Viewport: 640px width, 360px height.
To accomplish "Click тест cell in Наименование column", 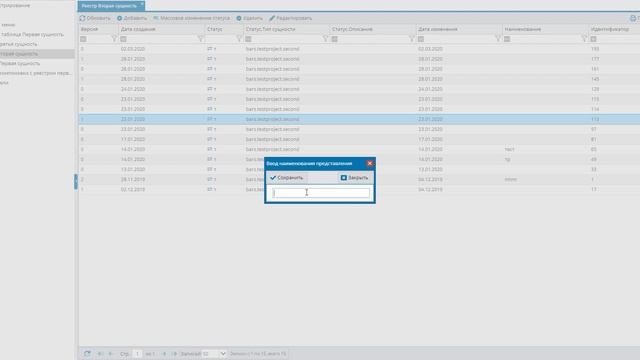I will point(509,149).
